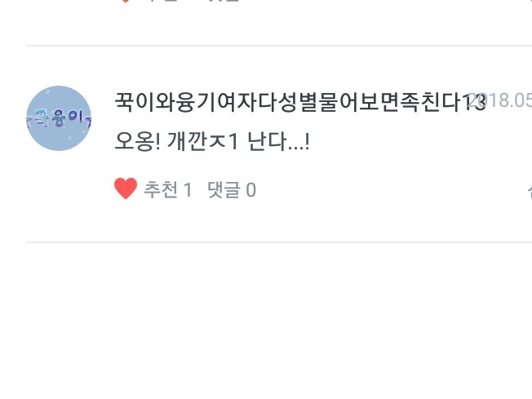Open the 꾹율이 profile avatar
Screen dimensions: 532x399
[59, 118]
